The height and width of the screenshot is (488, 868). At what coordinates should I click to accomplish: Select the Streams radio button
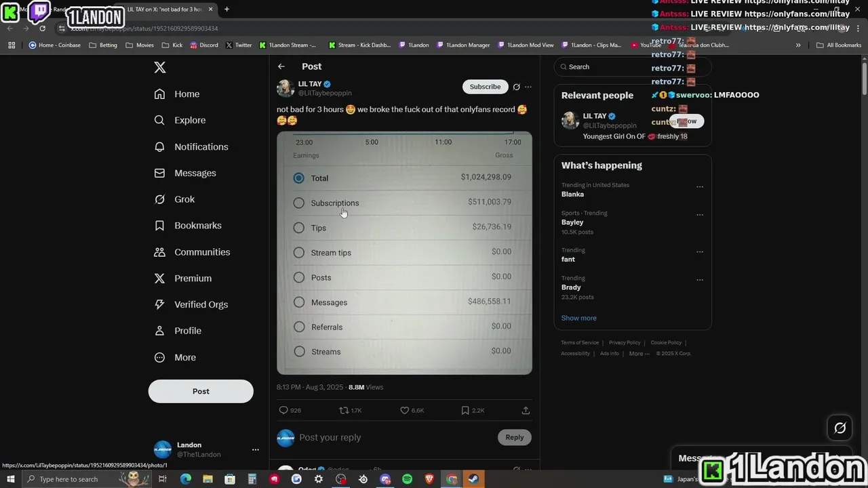point(298,352)
